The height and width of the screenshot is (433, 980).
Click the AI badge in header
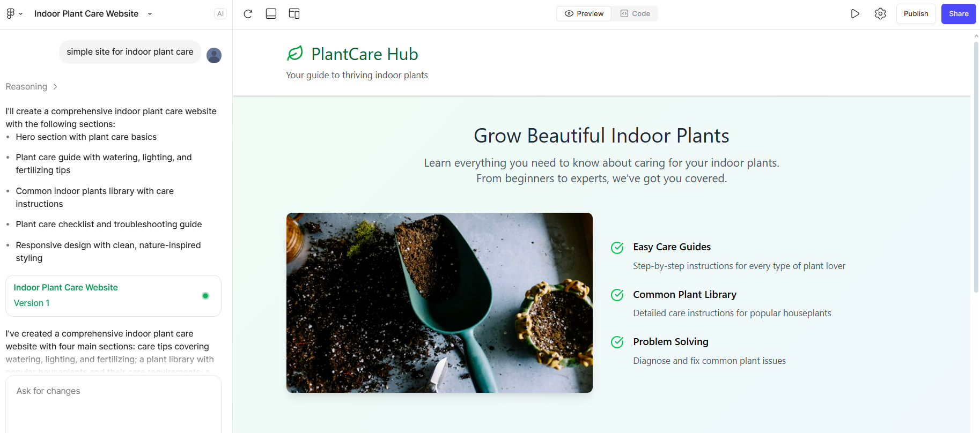point(220,14)
